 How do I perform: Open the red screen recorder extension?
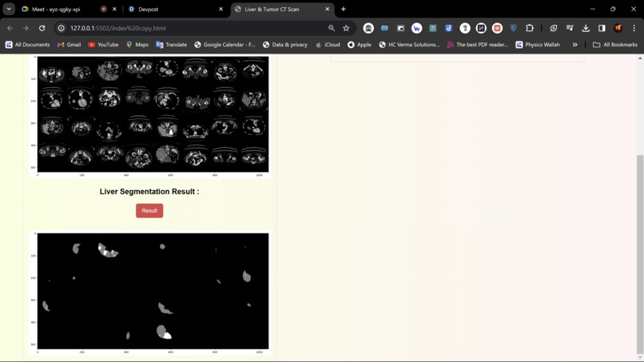(x=497, y=28)
